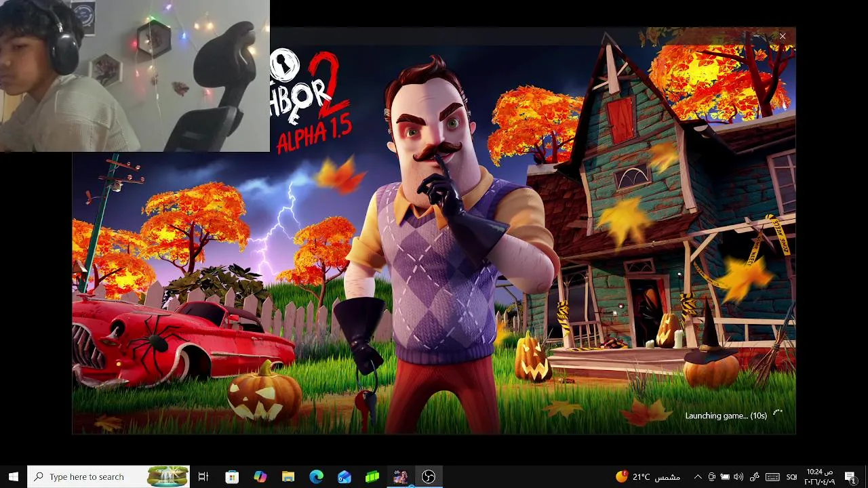
Task: Open the Outlook taskbar icon
Action: (x=344, y=476)
